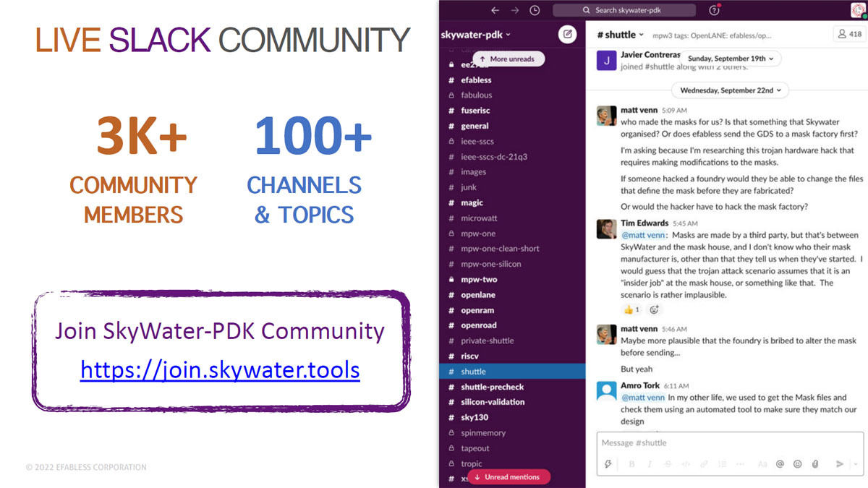Open the microwatt channel
The height and width of the screenshot is (488, 868).
(479, 218)
